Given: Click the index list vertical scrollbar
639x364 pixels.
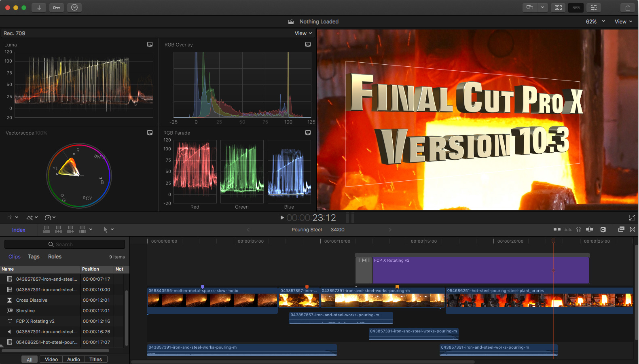Looking at the screenshot, I should tap(127, 317).
